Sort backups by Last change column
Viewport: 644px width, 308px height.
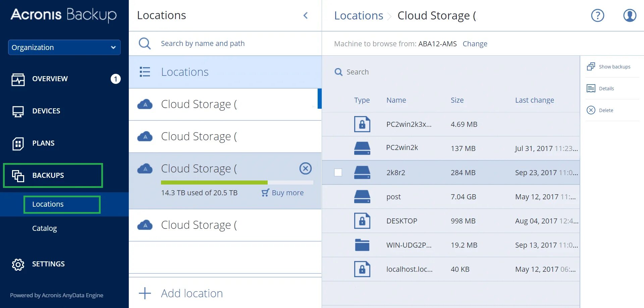[534, 100]
